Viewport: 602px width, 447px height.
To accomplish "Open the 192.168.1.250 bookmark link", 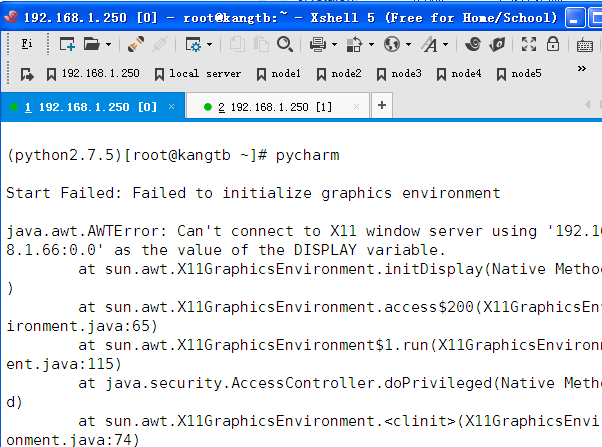I will (x=93, y=74).
